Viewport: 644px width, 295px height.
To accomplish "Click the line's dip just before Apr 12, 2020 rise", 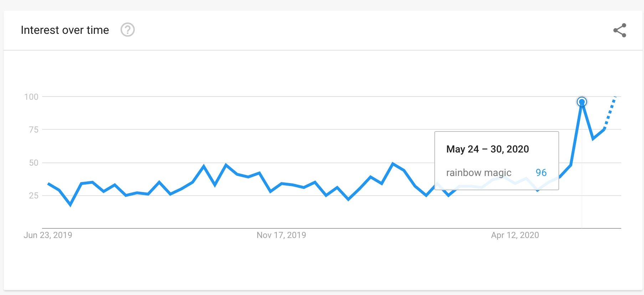I will 537,190.
